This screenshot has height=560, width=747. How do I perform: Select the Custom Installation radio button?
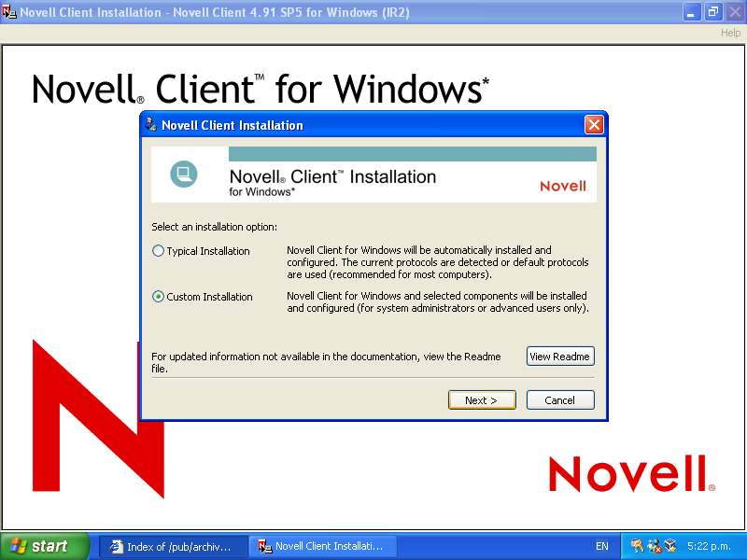(158, 297)
